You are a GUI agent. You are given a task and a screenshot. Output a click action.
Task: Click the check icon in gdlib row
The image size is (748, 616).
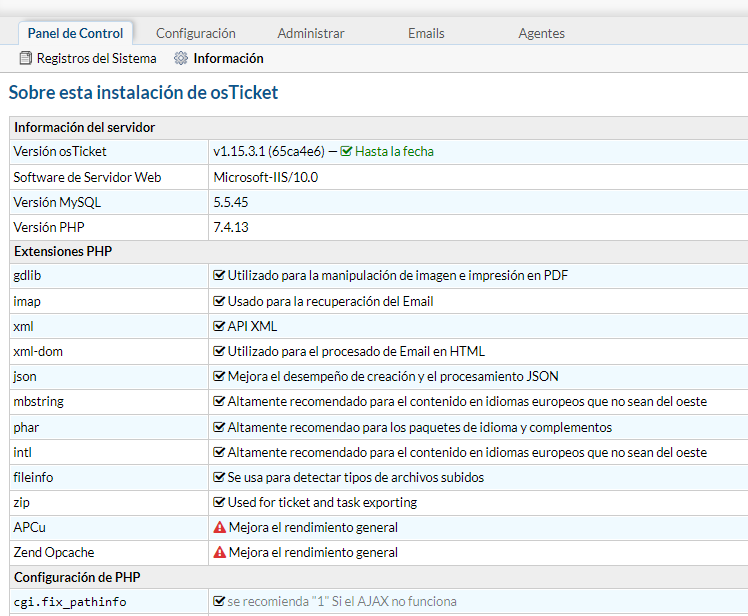click(218, 275)
